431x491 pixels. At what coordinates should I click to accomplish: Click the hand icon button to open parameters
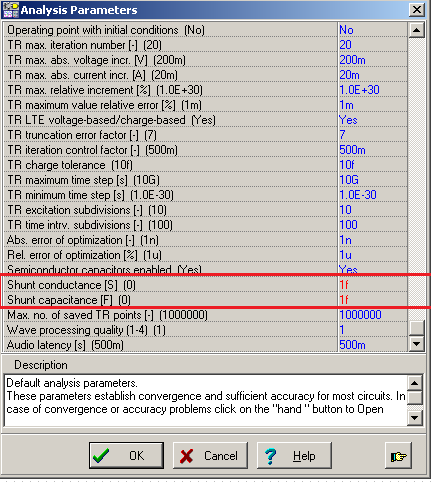point(398,456)
